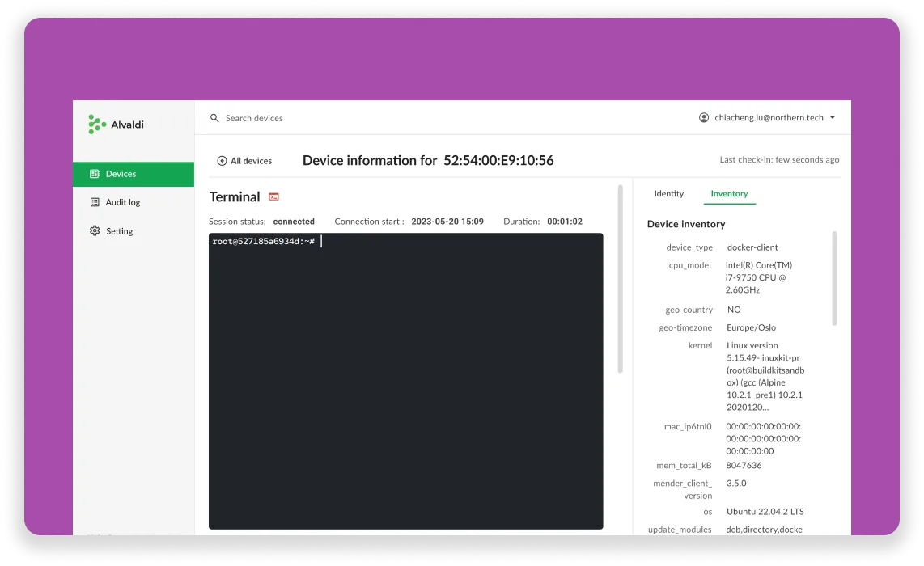Click the 'update_modules' label
This screenshot has width=924, height=566.
680,530
